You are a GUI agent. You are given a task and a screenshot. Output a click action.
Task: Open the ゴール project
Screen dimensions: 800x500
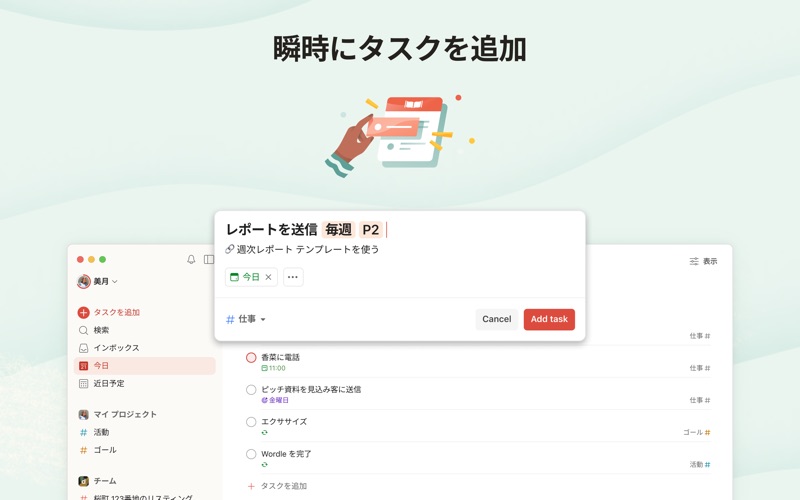tap(105, 450)
